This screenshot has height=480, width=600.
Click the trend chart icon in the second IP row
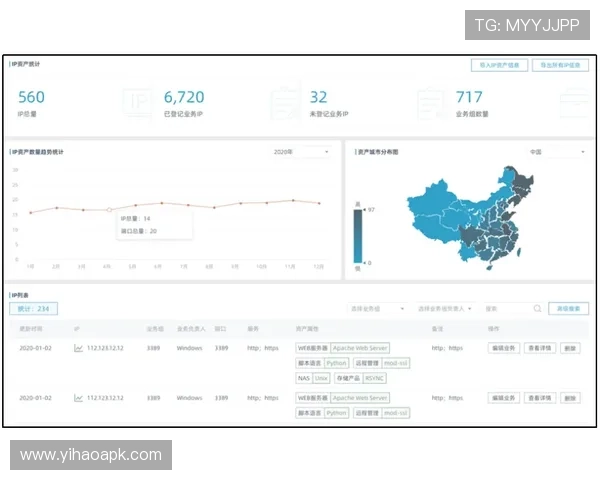[x=78, y=398]
